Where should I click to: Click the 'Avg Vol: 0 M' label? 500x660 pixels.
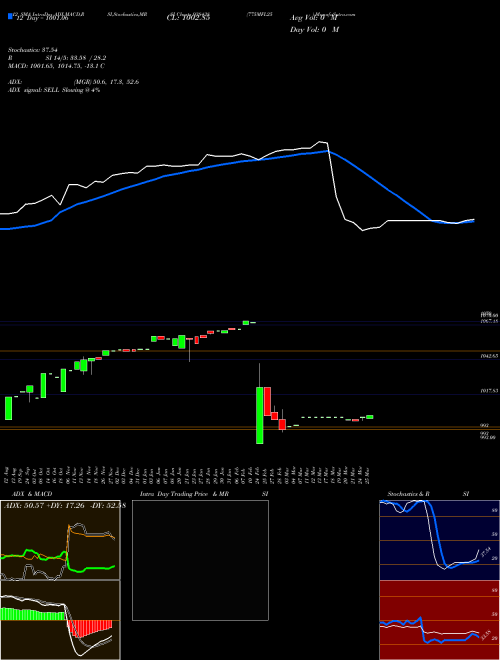pyautogui.click(x=315, y=18)
